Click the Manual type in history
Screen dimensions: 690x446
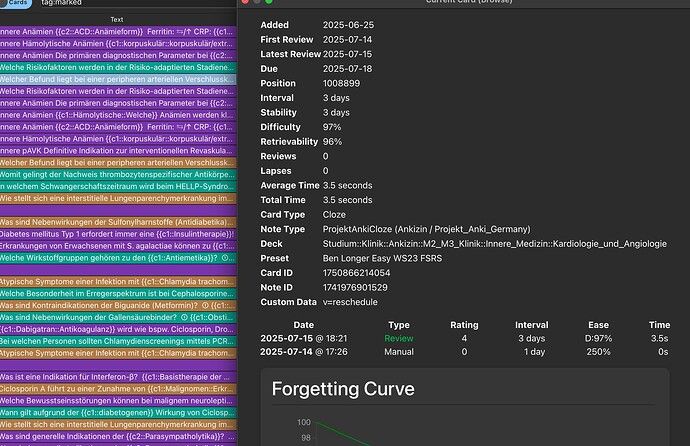click(399, 351)
